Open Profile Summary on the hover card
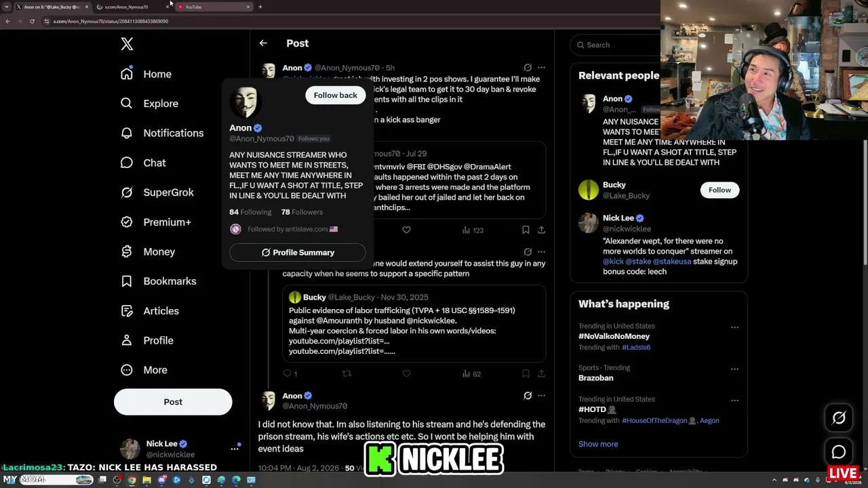Viewport: 868px width, 488px height. point(298,253)
